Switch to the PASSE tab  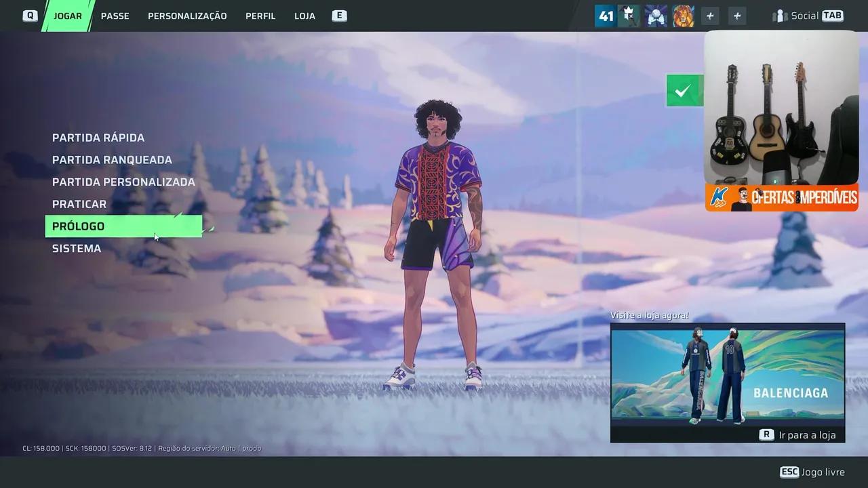(x=115, y=16)
